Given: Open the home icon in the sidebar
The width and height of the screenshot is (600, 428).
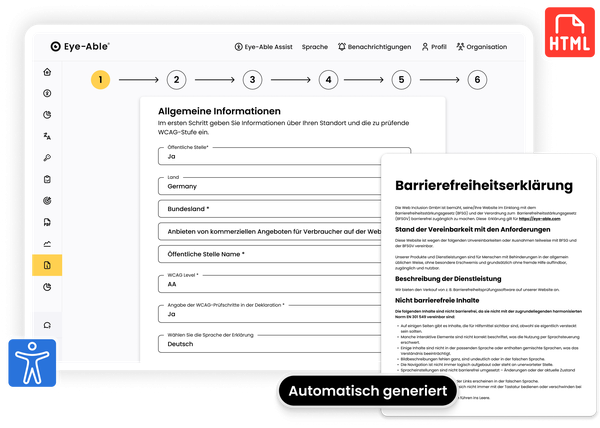Looking at the screenshot, I should click(47, 72).
